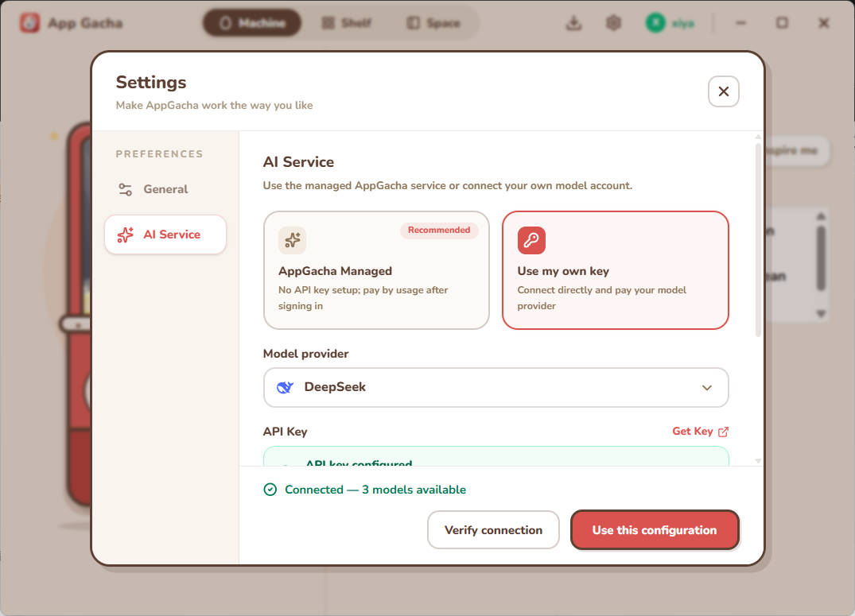The width and height of the screenshot is (855, 616).
Task: Choose the Use my own key card
Action: tap(615, 270)
